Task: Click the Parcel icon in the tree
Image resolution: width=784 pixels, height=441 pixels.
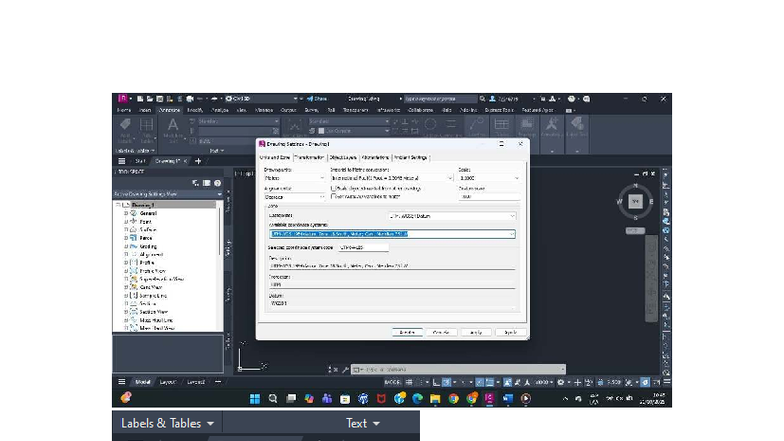Action: pos(132,237)
